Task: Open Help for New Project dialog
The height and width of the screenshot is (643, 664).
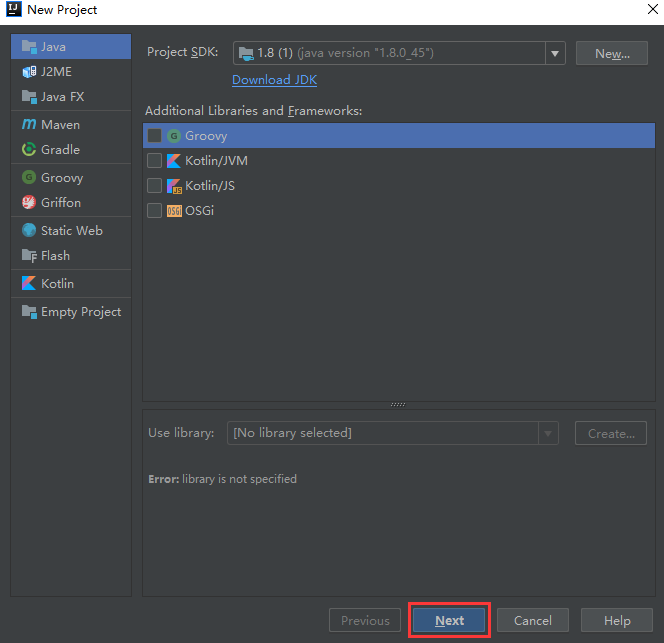Action: pyautogui.click(x=617, y=620)
